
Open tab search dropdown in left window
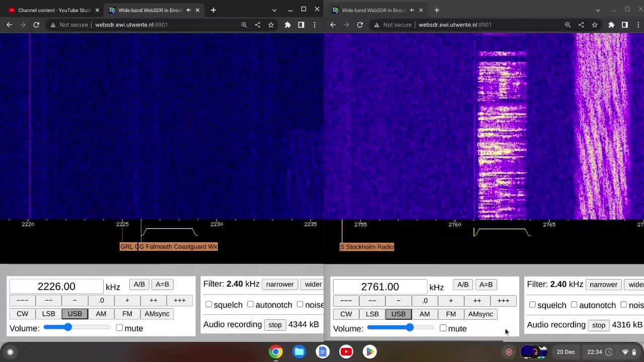click(274, 10)
